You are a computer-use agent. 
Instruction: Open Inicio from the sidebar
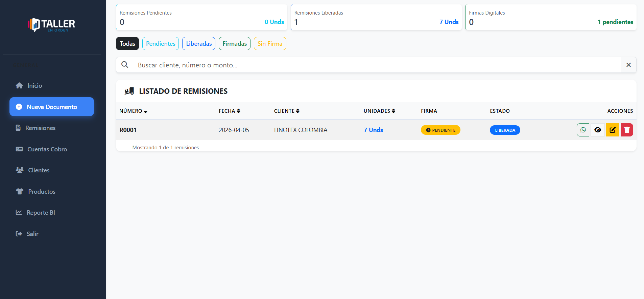34,86
